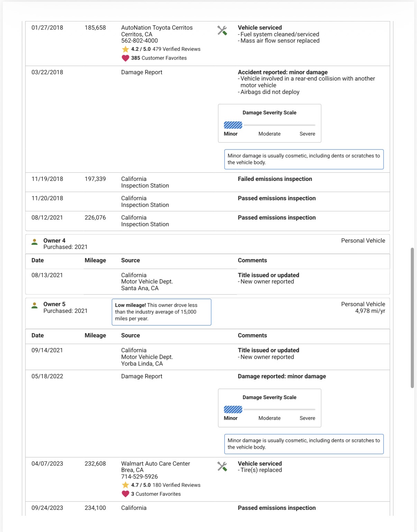Click the vertical page scrollbar thumb
Viewport: 417px width, 532px height.
coord(412,318)
